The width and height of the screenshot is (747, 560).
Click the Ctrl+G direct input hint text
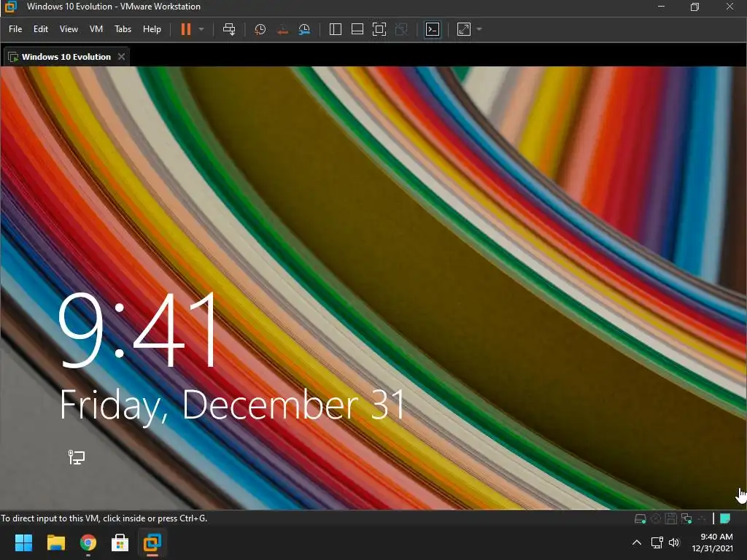click(104, 518)
